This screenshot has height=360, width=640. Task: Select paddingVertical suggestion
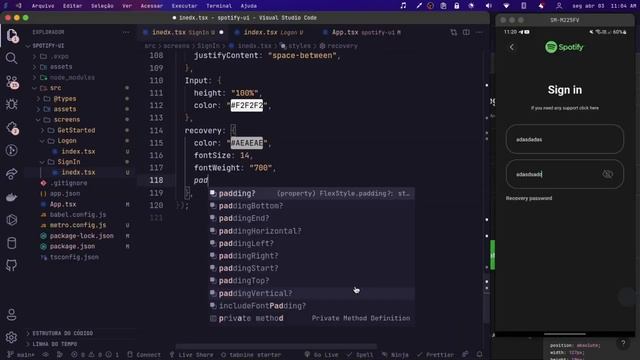pyautogui.click(x=312, y=293)
